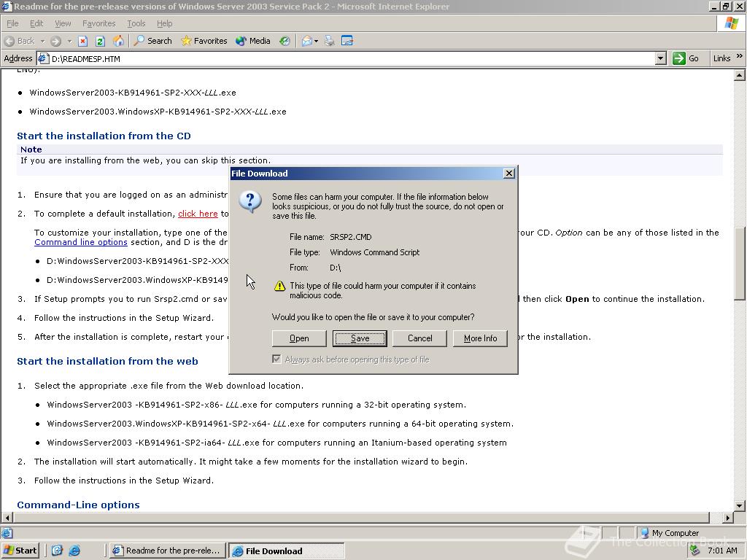The image size is (747, 560).
Task: Click the Forward arrow icon
Action: point(55,41)
